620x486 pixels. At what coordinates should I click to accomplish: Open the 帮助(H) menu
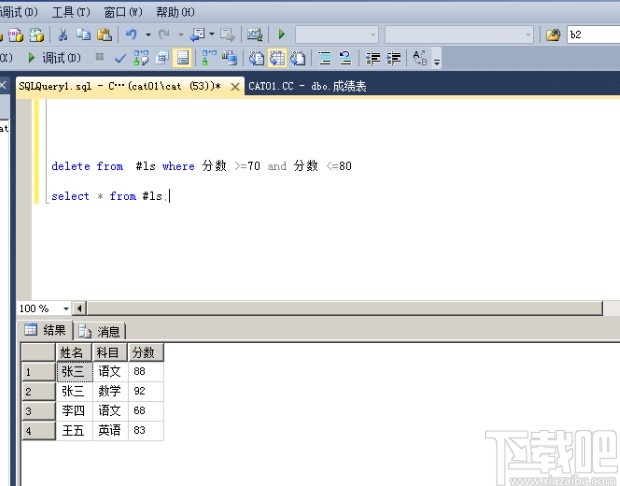(x=175, y=12)
